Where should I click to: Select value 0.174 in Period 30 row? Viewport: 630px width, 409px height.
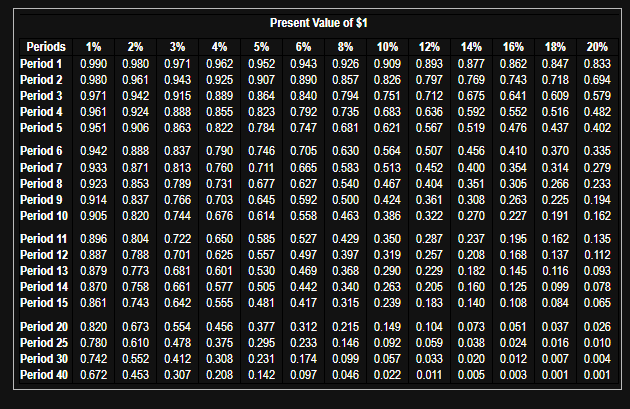click(303, 359)
